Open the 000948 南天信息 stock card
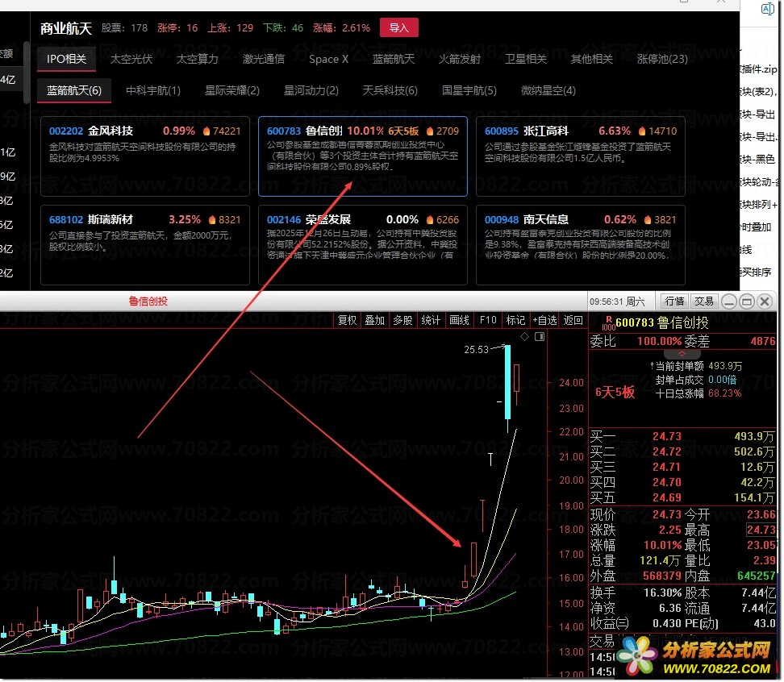784x682 pixels. (581, 245)
